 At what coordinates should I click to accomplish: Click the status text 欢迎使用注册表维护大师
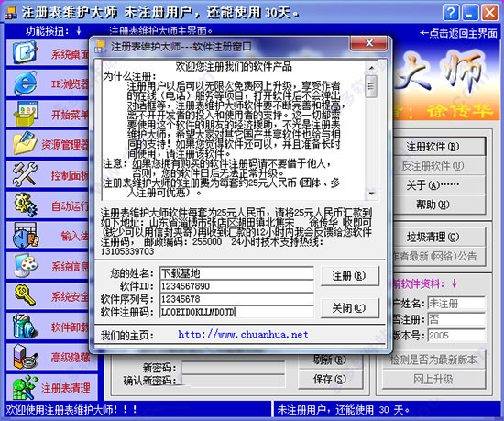point(71,410)
